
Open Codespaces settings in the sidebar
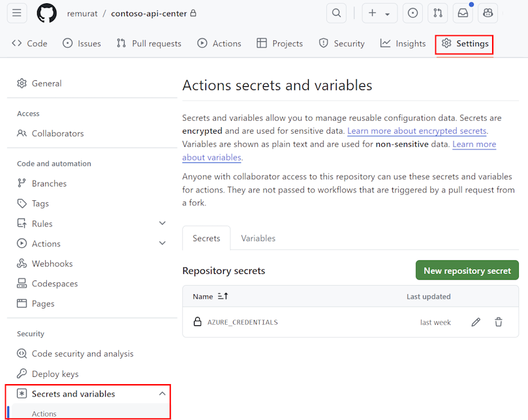click(x=55, y=283)
